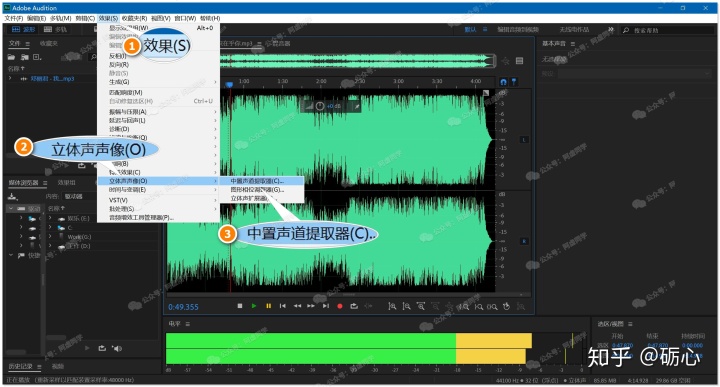Open the 立体声声像(O) submenu entry
This screenshot has height=387, width=720.
click(158, 181)
